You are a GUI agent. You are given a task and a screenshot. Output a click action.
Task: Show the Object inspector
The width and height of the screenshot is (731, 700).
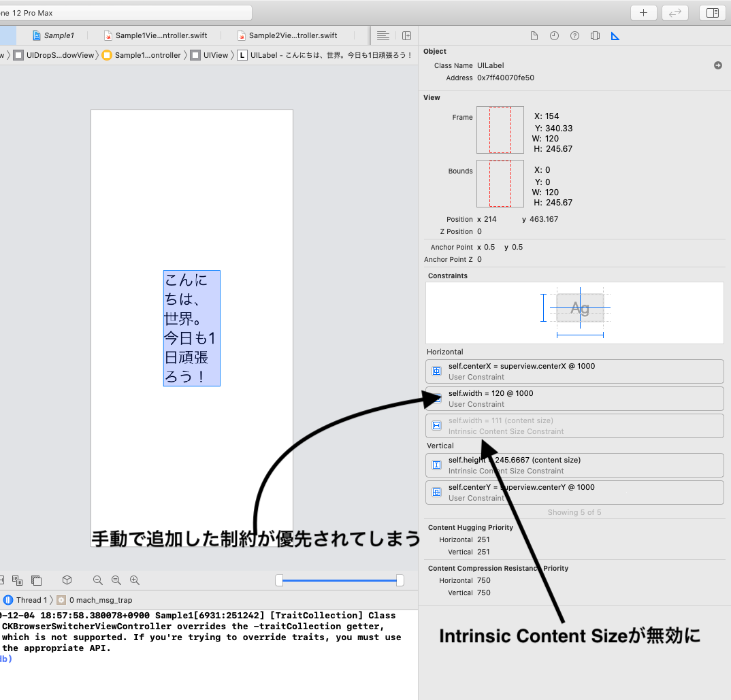[x=595, y=36]
